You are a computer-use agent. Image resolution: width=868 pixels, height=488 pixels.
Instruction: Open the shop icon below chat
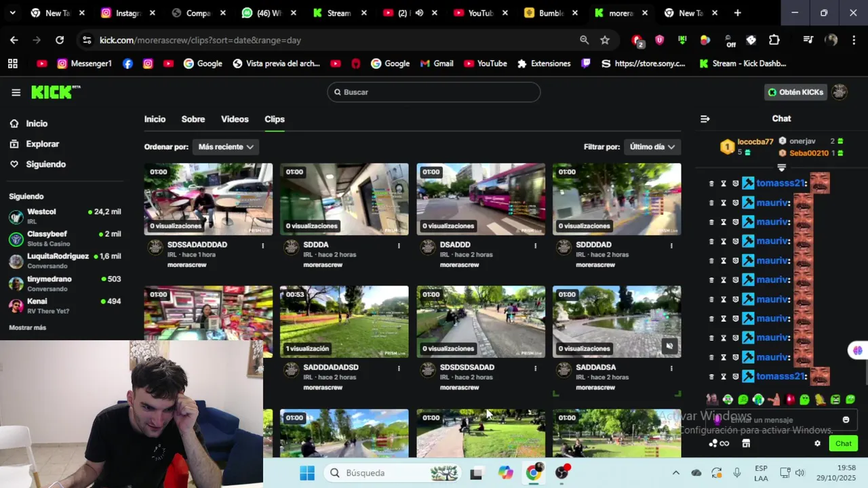coord(746,443)
